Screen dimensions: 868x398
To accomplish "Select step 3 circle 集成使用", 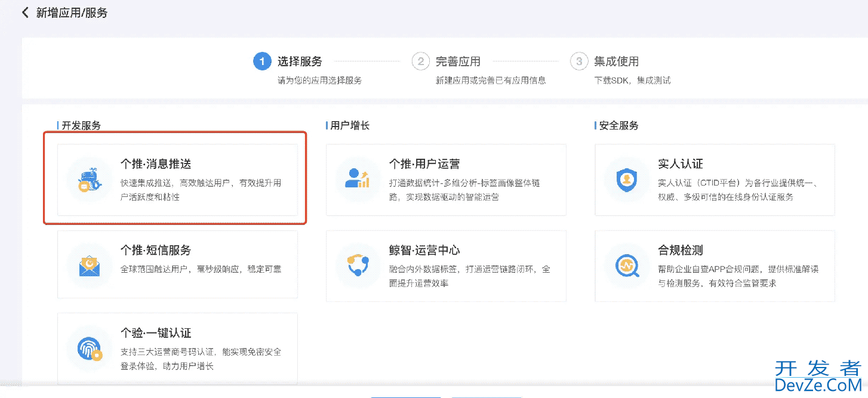I will tap(579, 61).
